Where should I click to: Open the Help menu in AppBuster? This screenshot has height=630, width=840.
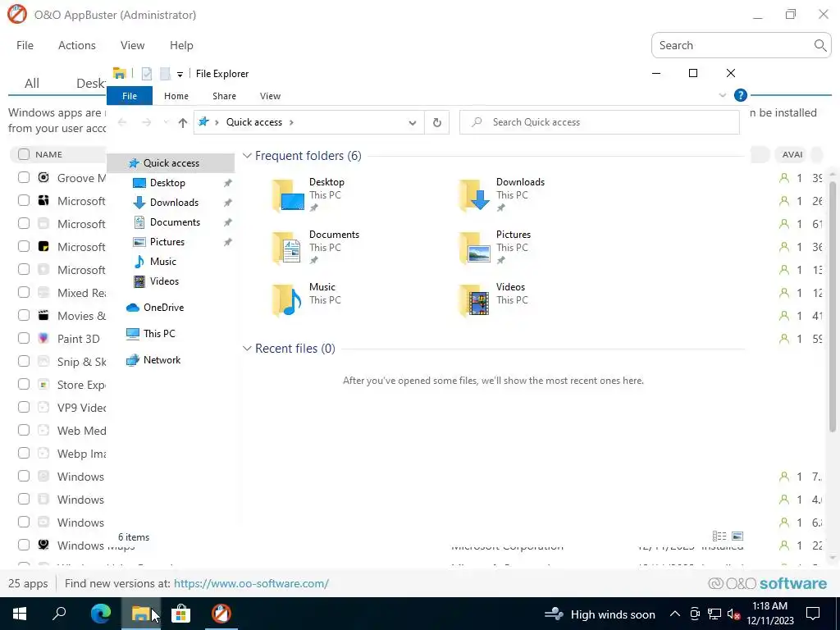click(181, 46)
